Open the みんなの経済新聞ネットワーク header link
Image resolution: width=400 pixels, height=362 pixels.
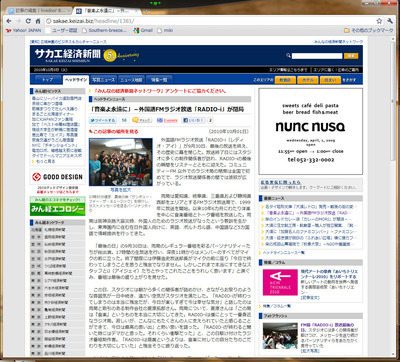(x=338, y=42)
